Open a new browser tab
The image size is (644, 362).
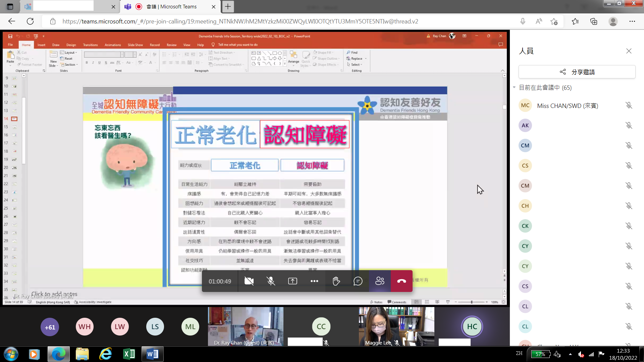[x=228, y=7]
